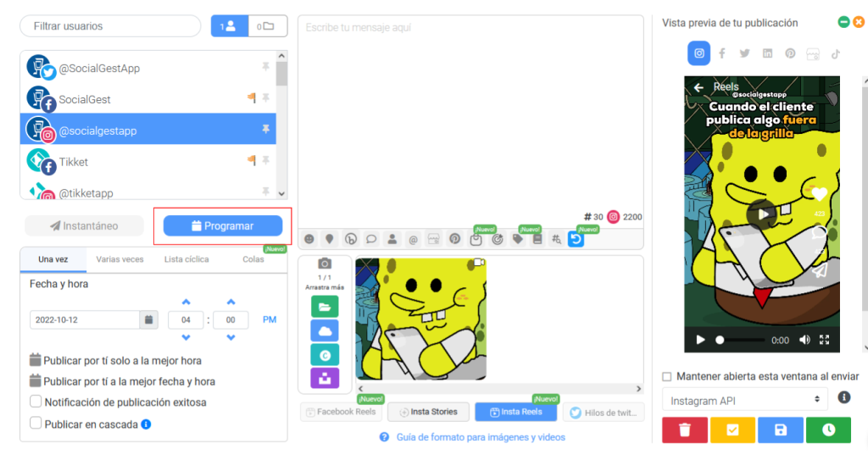Unpin the selected @socialgestapp account
Viewport: 868px width, 455px height.
265,129
